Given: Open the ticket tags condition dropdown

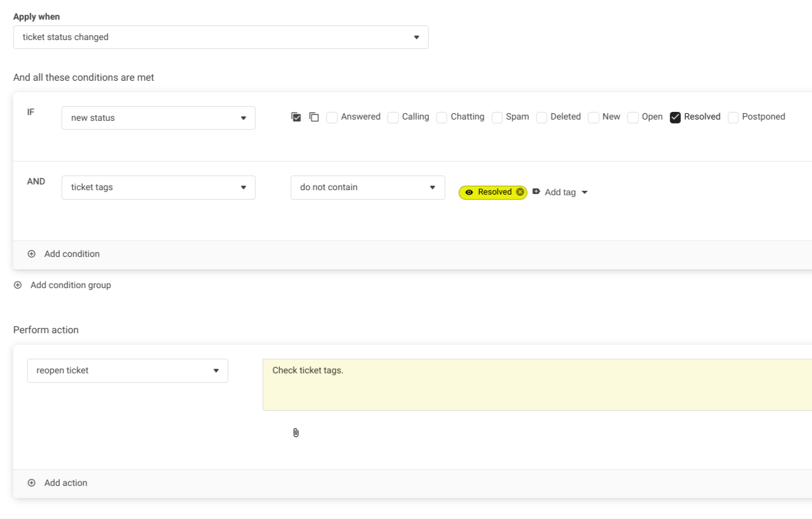Looking at the screenshot, I should [x=158, y=187].
